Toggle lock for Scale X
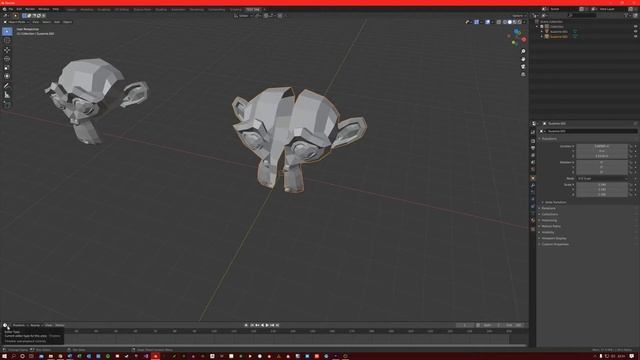The image size is (640, 360). click(631, 184)
